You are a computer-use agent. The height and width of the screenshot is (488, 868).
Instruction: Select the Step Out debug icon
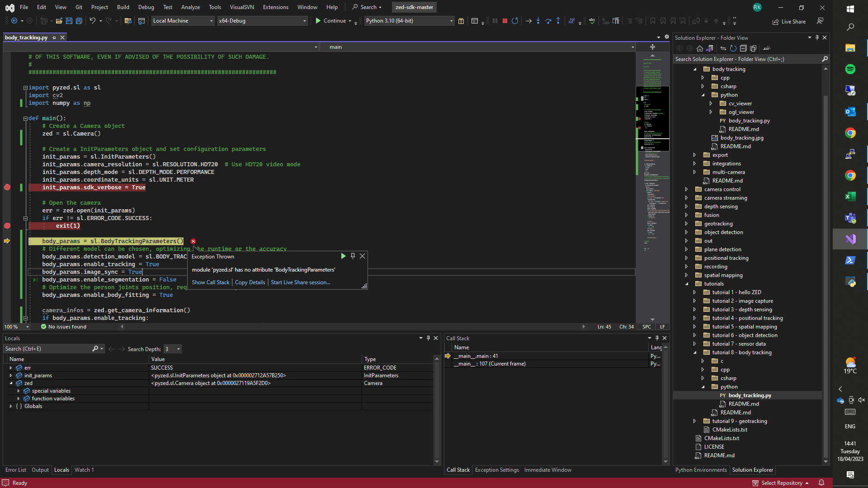pos(558,21)
